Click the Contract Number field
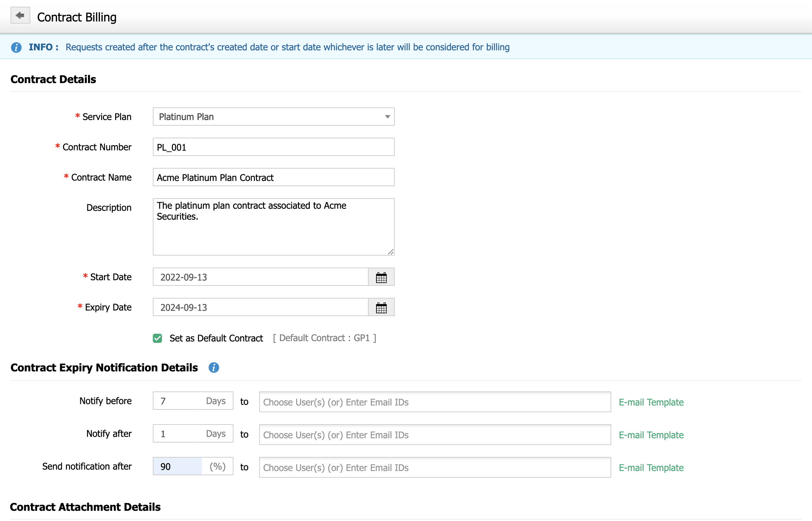 tap(273, 147)
